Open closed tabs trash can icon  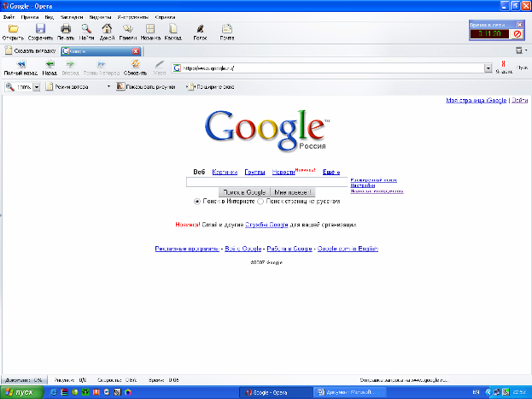(x=519, y=50)
